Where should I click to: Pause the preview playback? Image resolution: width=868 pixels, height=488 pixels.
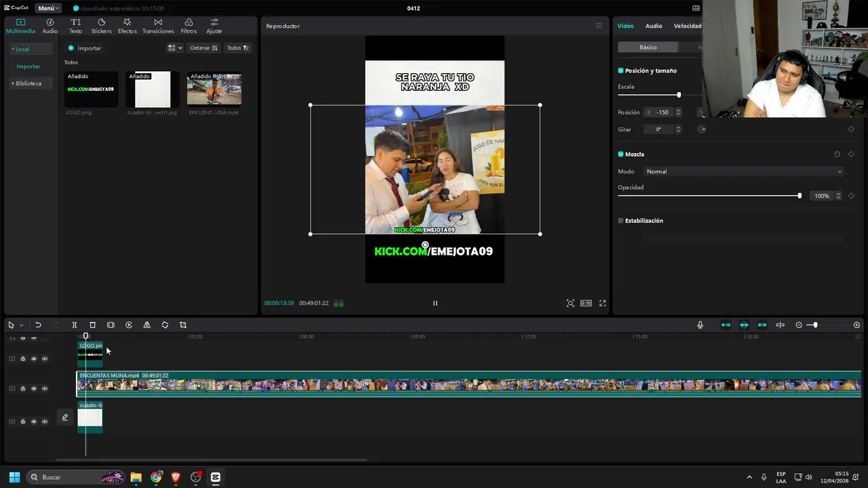[x=435, y=303]
